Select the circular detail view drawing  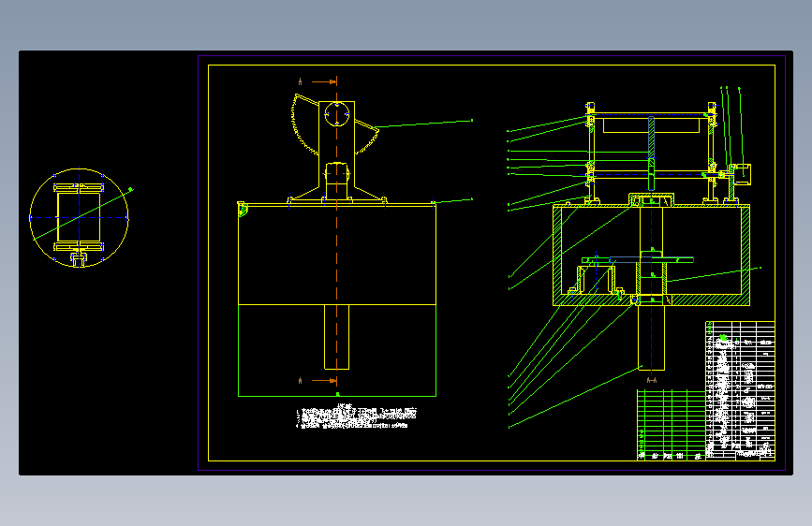(79, 218)
